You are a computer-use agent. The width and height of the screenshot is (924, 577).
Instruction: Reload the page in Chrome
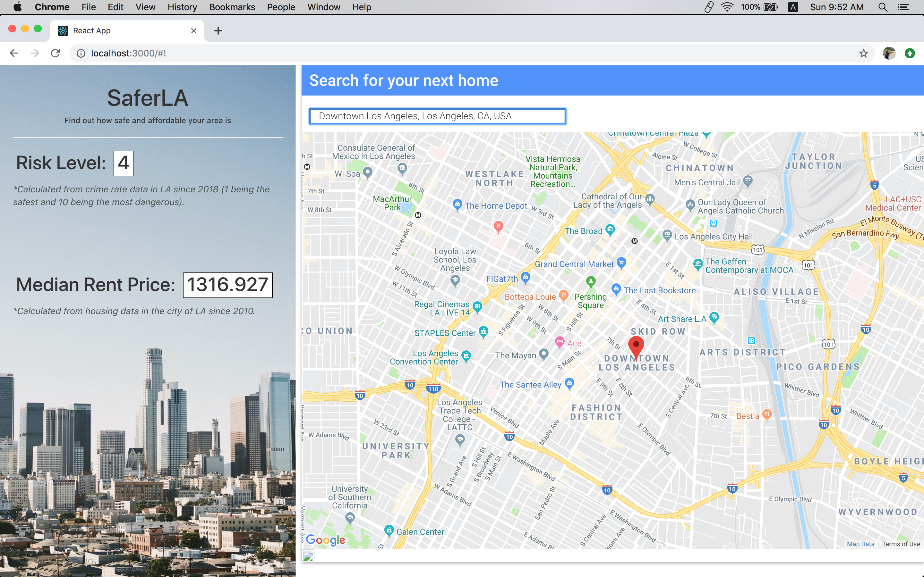tap(56, 54)
